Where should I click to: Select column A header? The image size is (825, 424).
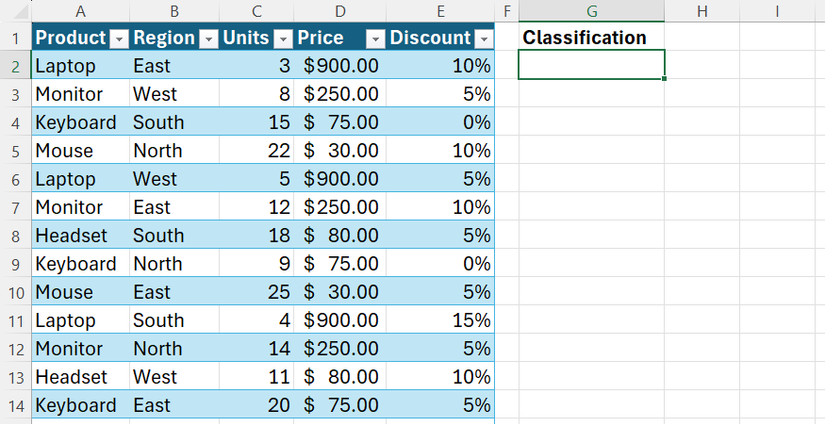(81, 11)
